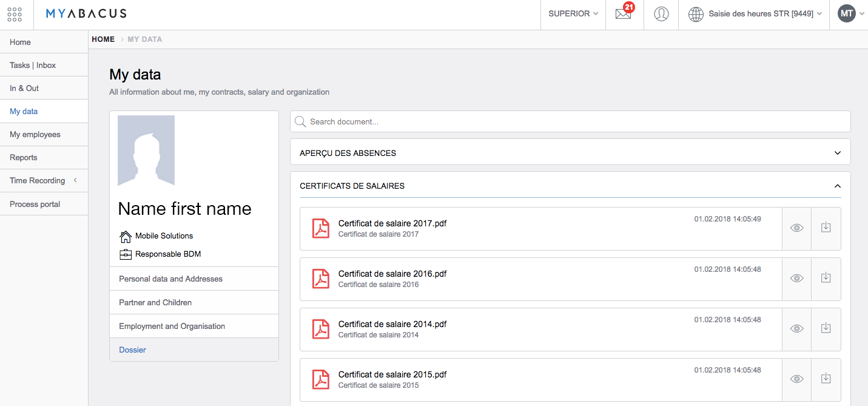Open file name Certificat de salaire 2017.pdf
868x406 pixels.
392,223
